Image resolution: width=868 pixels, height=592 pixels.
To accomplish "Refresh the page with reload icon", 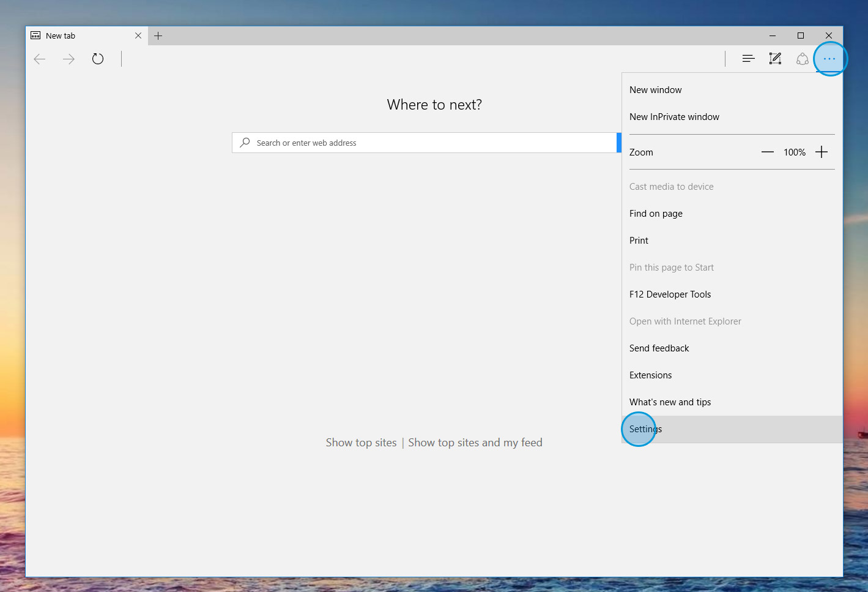I will [98, 59].
